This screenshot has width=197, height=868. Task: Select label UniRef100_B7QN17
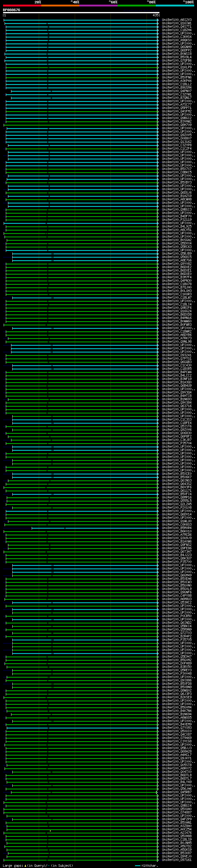click(x=177, y=98)
